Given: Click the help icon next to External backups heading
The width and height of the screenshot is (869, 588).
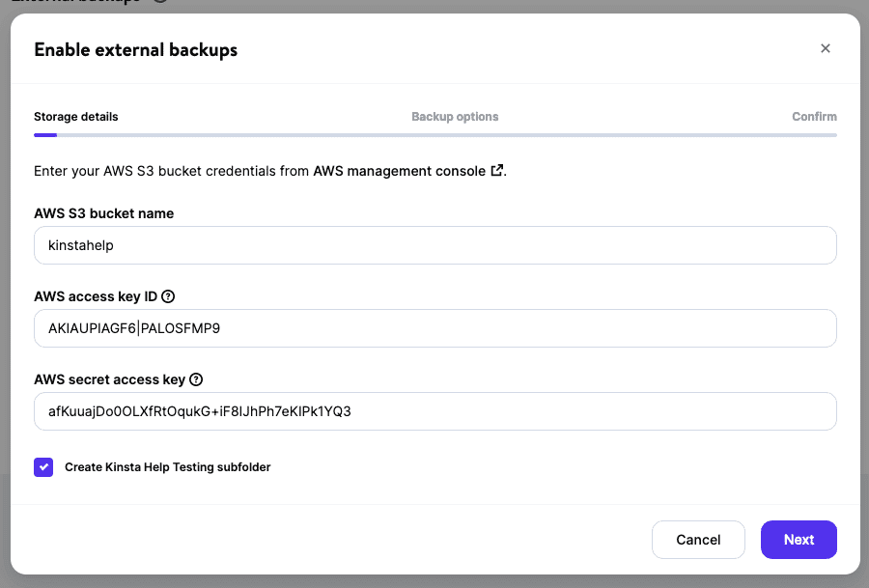Looking at the screenshot, I should pyautogui.click(x=158, y=3).
